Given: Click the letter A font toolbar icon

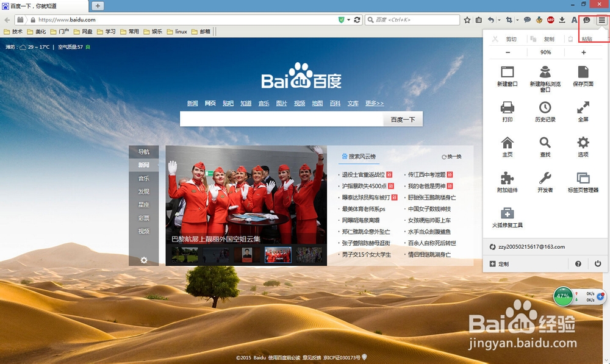Looking at the screenshot, I should click(574, 20).
